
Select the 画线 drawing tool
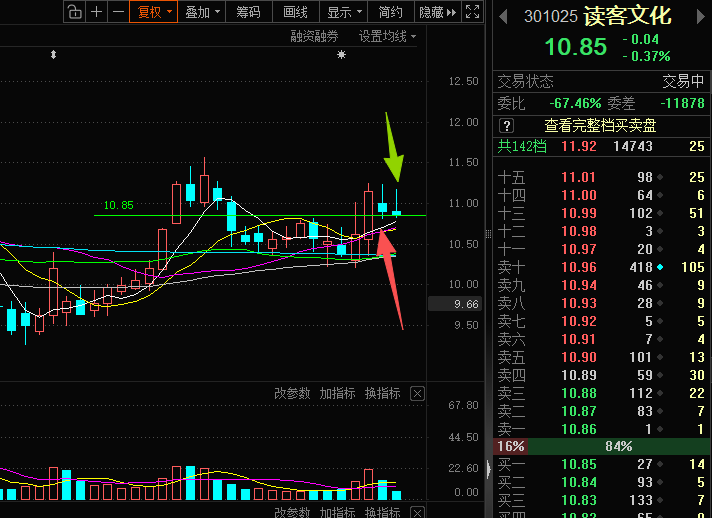click(x=295, y=12)
